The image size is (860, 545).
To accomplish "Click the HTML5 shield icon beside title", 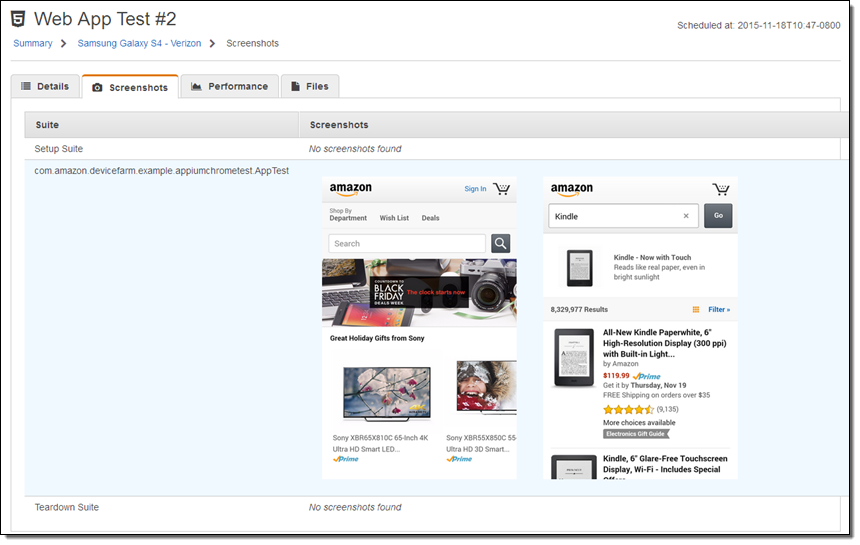I will (18, 18).
